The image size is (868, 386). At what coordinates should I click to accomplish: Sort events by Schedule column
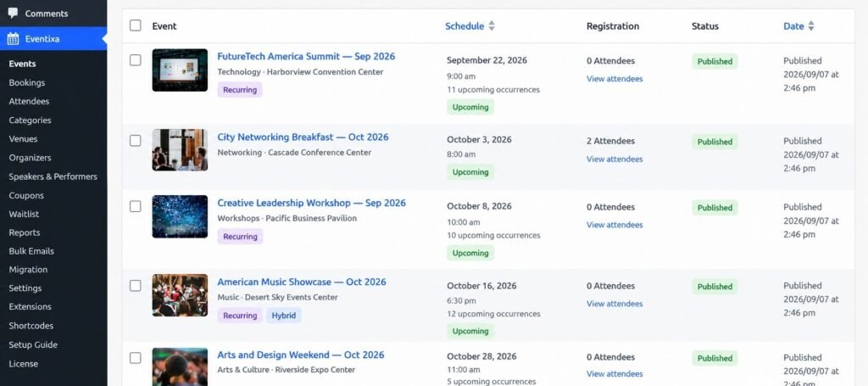(x=465, y=26)
